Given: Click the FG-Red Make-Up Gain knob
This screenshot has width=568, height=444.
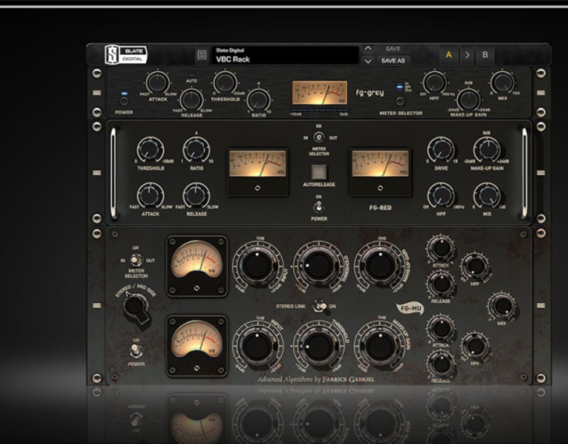Looking at the screenshot, I should click(487, 150).
